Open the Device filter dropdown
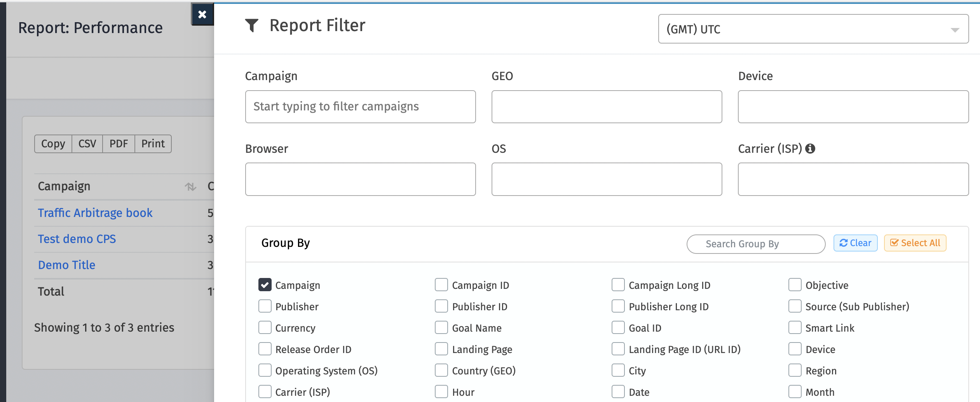Image resolution: width=980 pixels, height=402 pixels. (853, 107)
